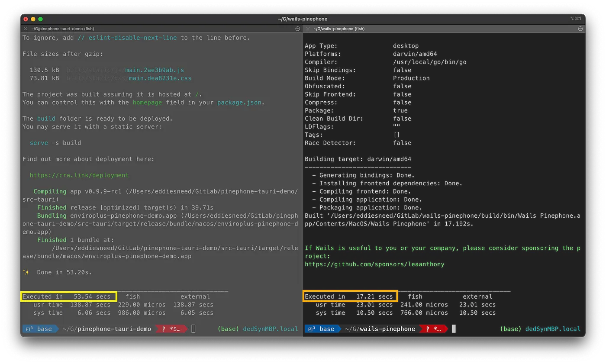Click the 130.5 kB file size
The width and height of the screenshot is (606, 364).
(x=45, y=70)
